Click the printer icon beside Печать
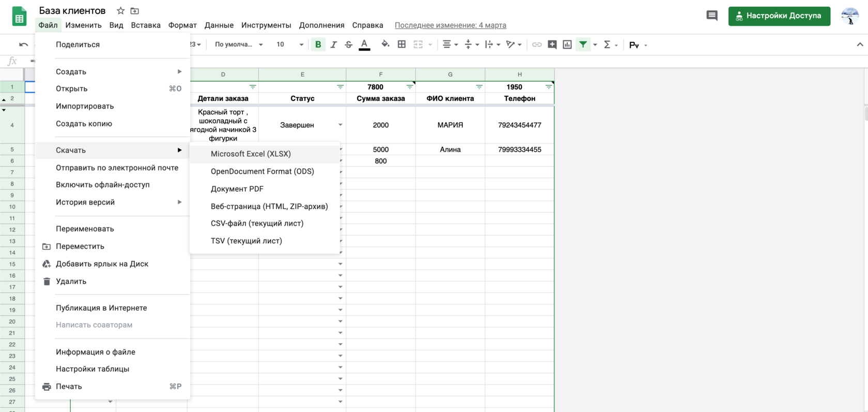The width and height of the screenshot is (868, 412). coord(47,387)
